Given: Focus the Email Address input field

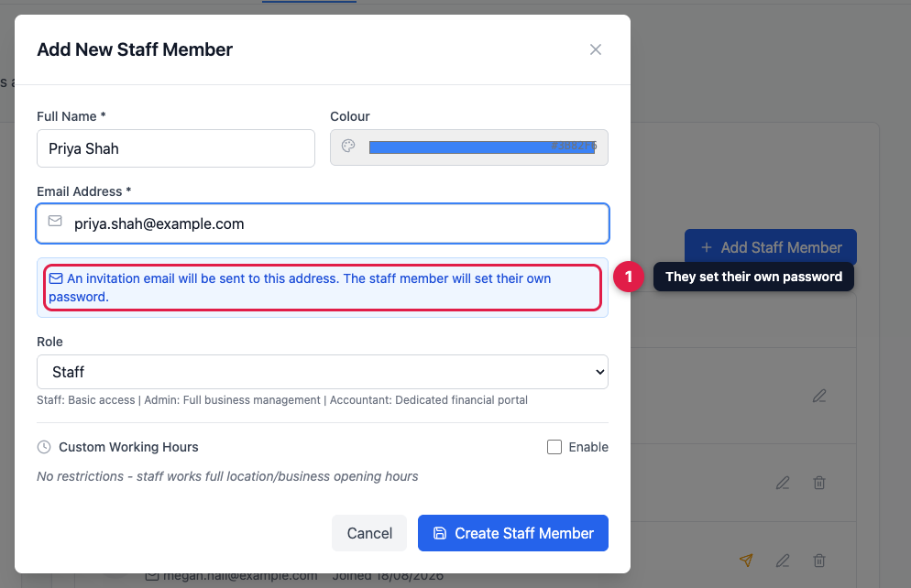Looking at the screenshot, I should [x=323, y=223].
